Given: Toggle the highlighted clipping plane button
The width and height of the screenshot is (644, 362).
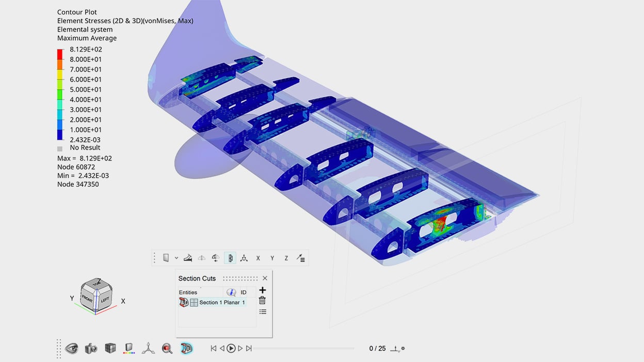Looking at the screenshot, I should 230,258.
